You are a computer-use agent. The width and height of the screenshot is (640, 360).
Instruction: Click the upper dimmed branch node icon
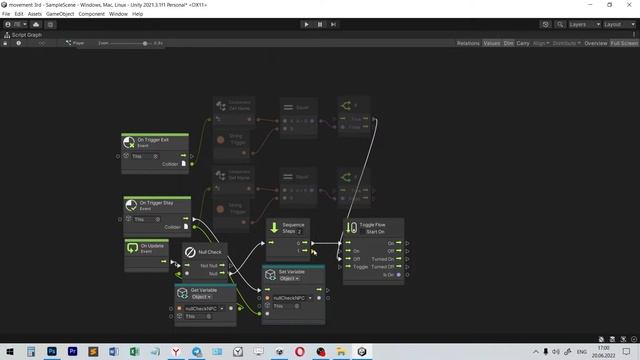pos(346,106)
